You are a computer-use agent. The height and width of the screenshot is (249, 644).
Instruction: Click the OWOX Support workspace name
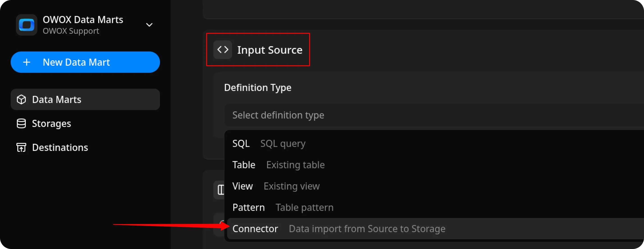[x=71, y=31]
